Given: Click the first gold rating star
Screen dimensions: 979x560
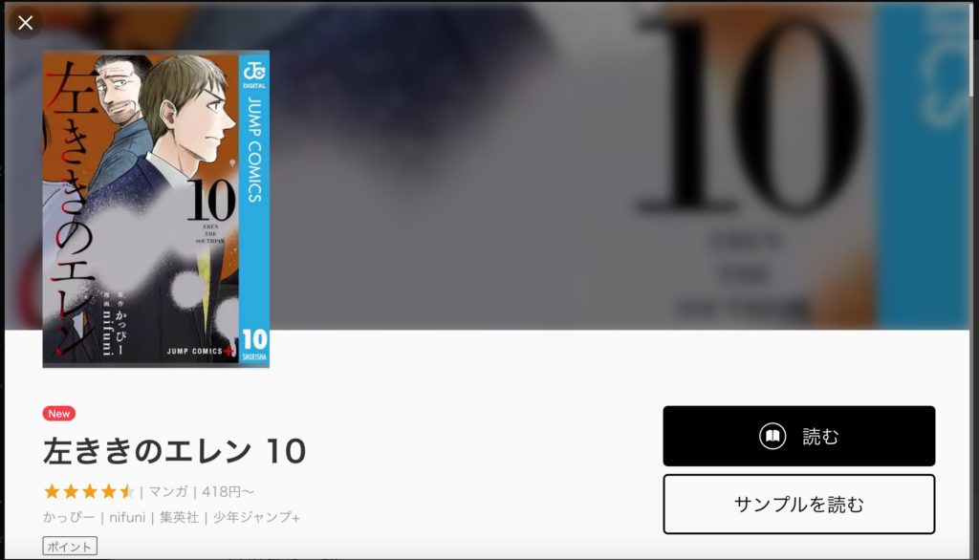Looking at the screenshot, I should coord(52,491).
